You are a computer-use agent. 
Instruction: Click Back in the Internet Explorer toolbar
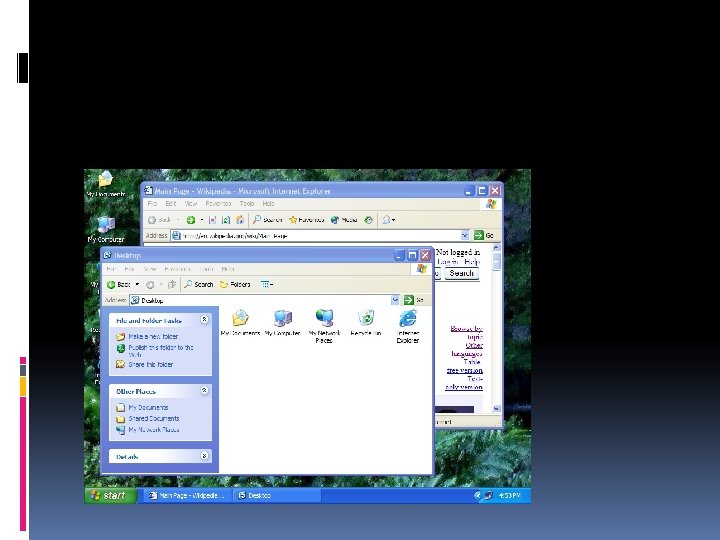(159, 220)
